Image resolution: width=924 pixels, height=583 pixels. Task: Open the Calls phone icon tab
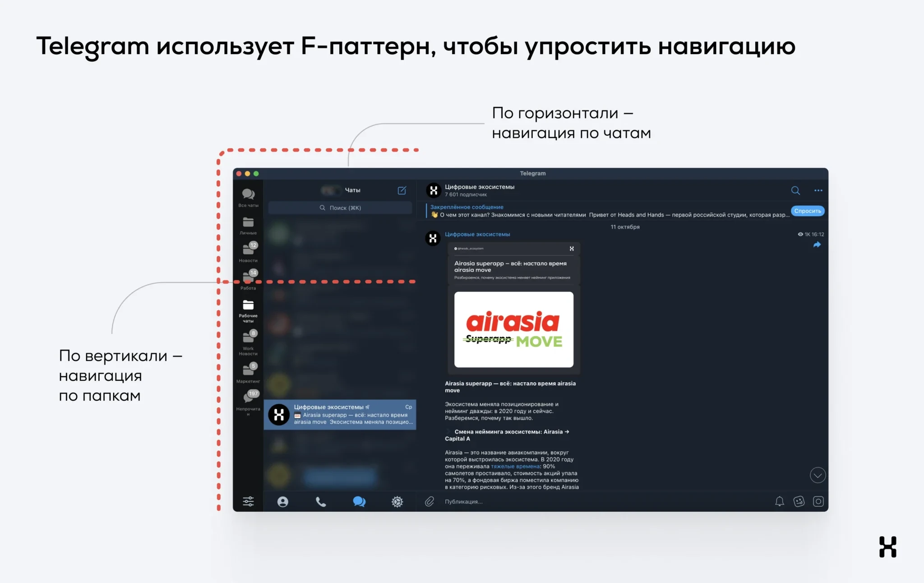click(x=321, y=501)
